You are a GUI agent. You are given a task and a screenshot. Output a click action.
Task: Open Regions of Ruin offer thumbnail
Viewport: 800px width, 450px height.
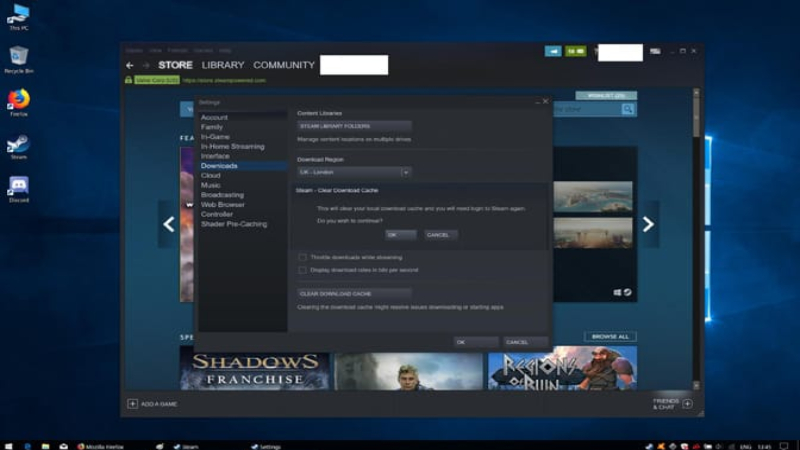(562, 368)
